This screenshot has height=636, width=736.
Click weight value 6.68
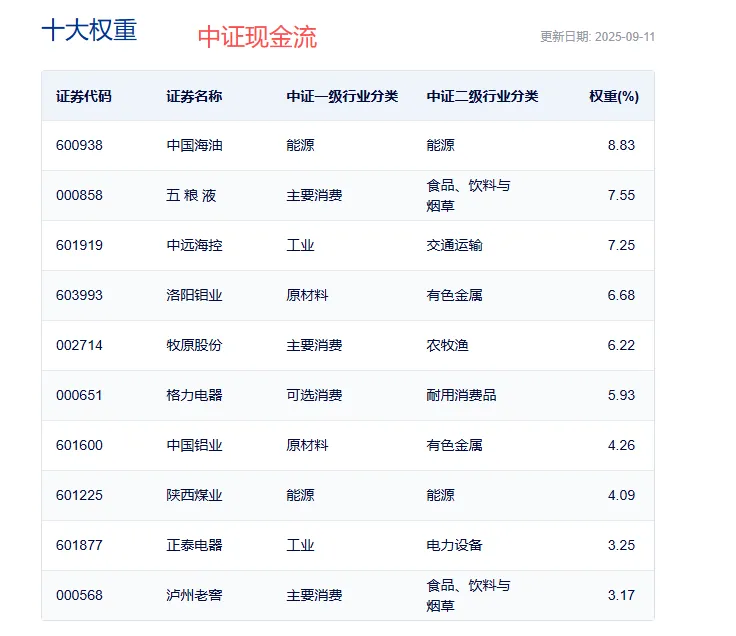pyautogui.click(x=621, y=295)
